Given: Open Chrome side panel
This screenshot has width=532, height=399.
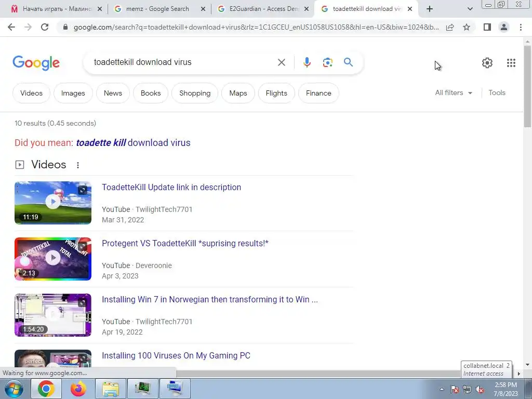Looking at the screenshot, I should 487,27.
